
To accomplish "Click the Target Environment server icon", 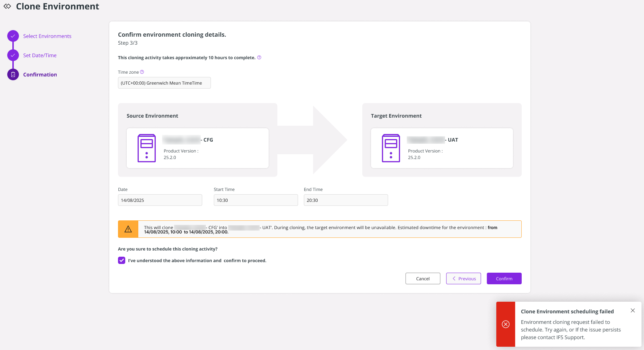I will tap(391, 148).
